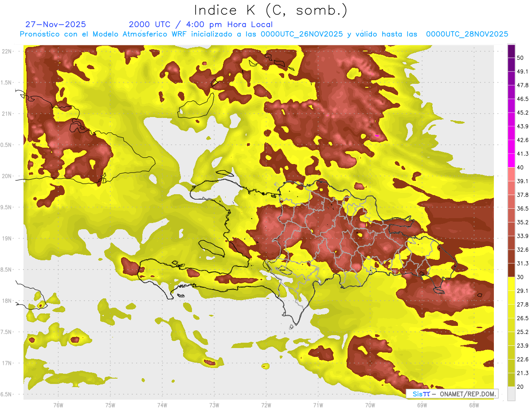Click the "50" value on the color scale
Viewport: 532px width, 411px height.
(x=520, y=58)
